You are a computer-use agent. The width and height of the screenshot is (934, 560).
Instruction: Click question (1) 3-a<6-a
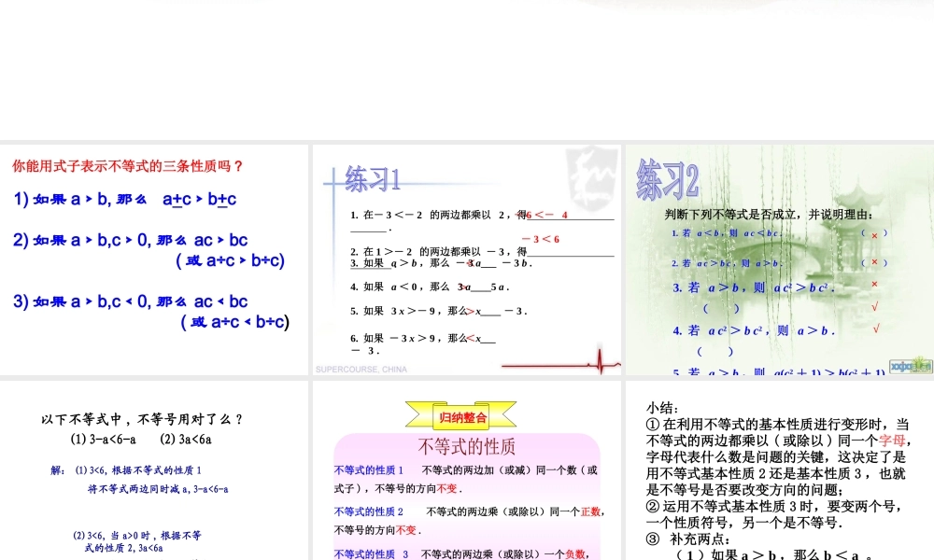103,440
